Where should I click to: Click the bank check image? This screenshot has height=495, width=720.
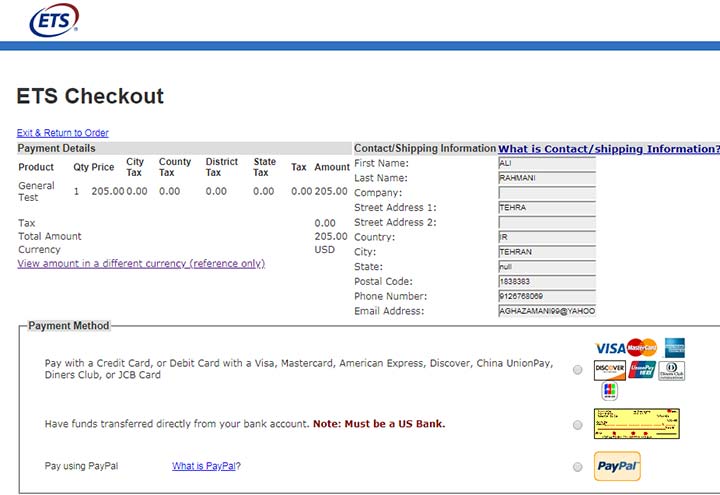click(x=636, y=423)
